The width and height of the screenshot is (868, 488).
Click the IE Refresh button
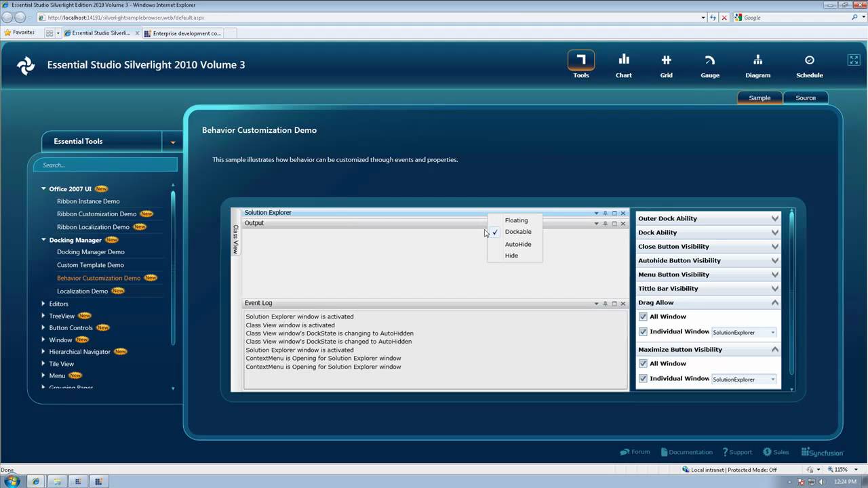click(712, 18)
